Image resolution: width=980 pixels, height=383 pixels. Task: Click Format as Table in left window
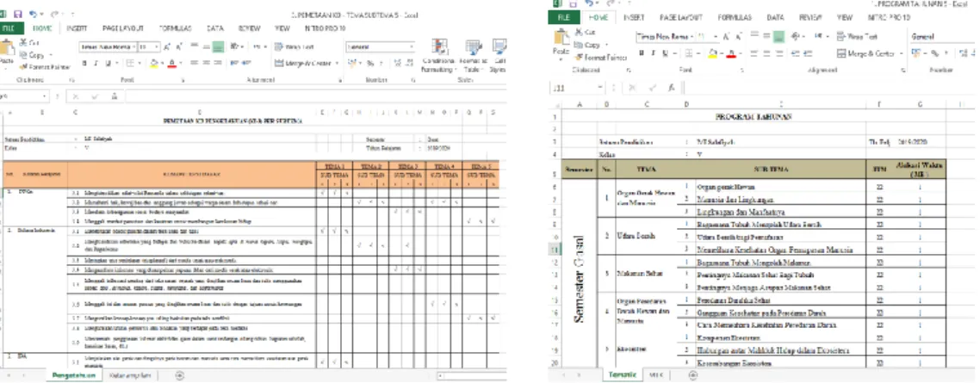click(473, 56)
